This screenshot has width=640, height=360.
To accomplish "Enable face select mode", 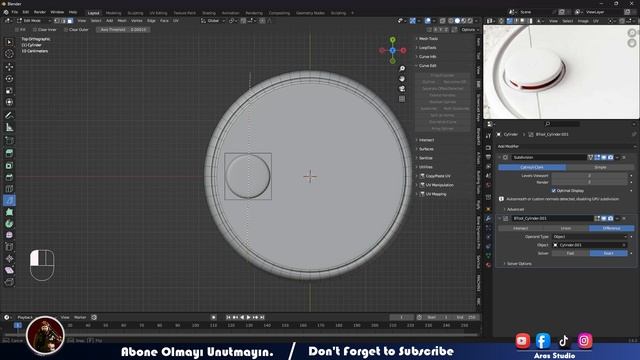I will click(70, 20).
